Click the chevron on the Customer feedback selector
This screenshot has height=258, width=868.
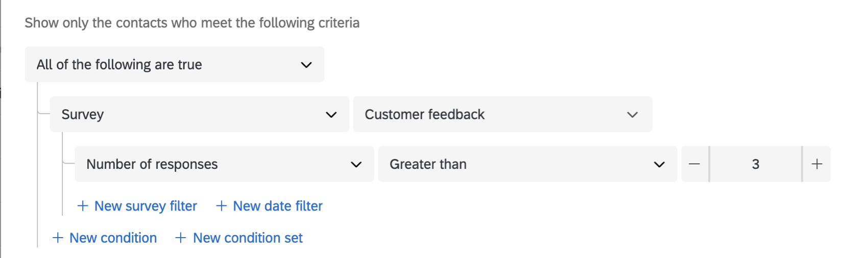coord(632,115)
